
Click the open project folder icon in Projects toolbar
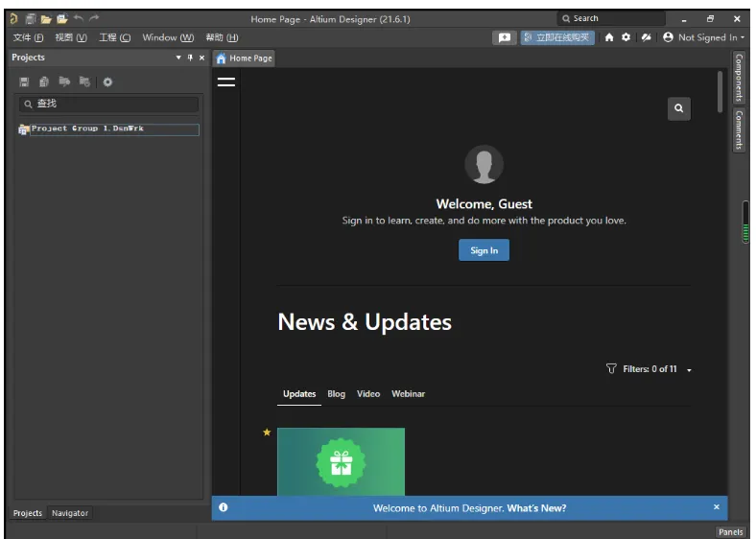[x=64, y=82]
